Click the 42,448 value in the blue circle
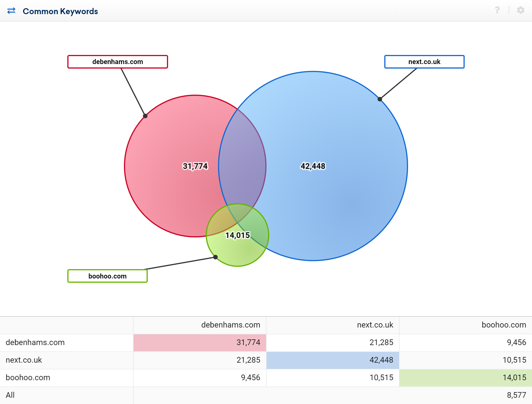The height and width of the screenshot is (404, 532). pos(313,166)
